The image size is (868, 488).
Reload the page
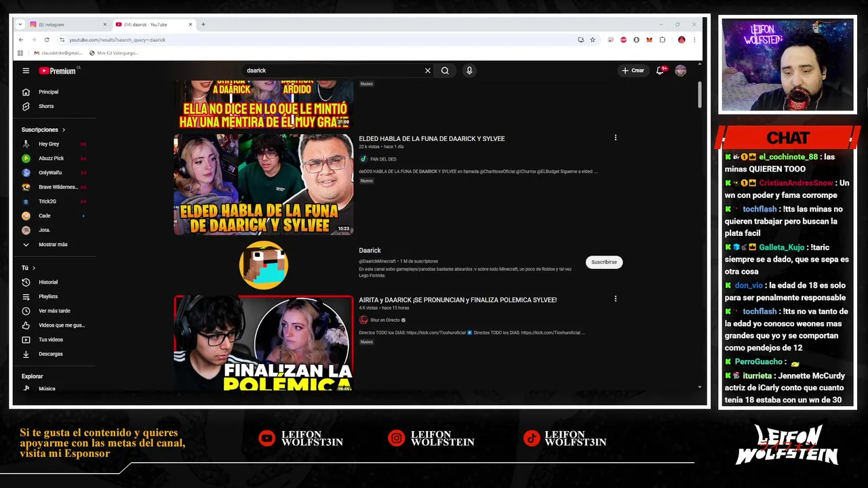click(x=47, y=40)
